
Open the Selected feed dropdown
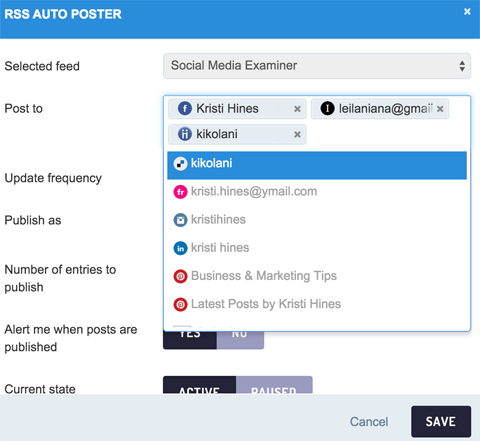(317, 66)
